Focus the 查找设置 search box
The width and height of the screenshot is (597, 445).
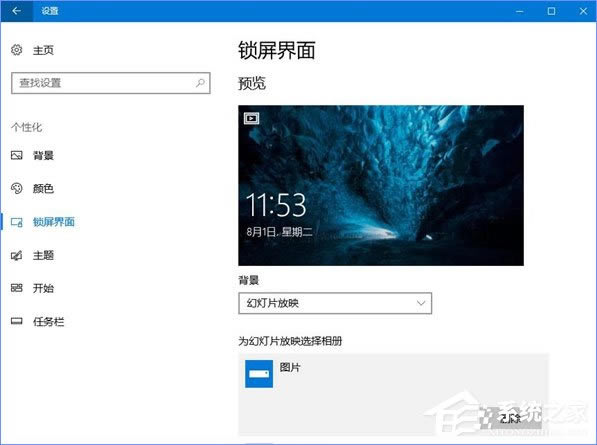pos(111,83)
